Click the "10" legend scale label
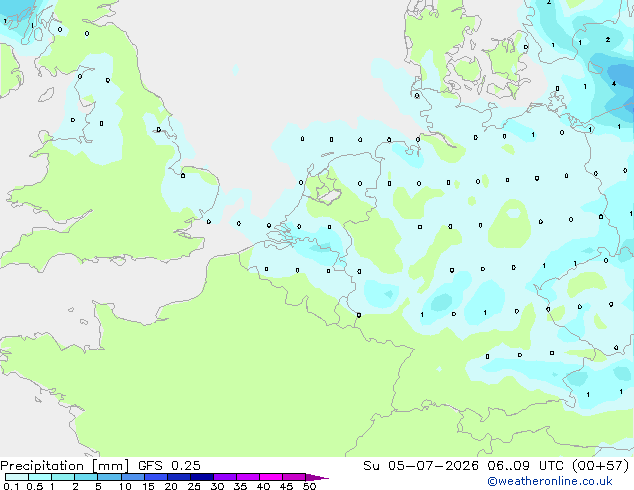This screenshot has width=634, height=490. 125,486
